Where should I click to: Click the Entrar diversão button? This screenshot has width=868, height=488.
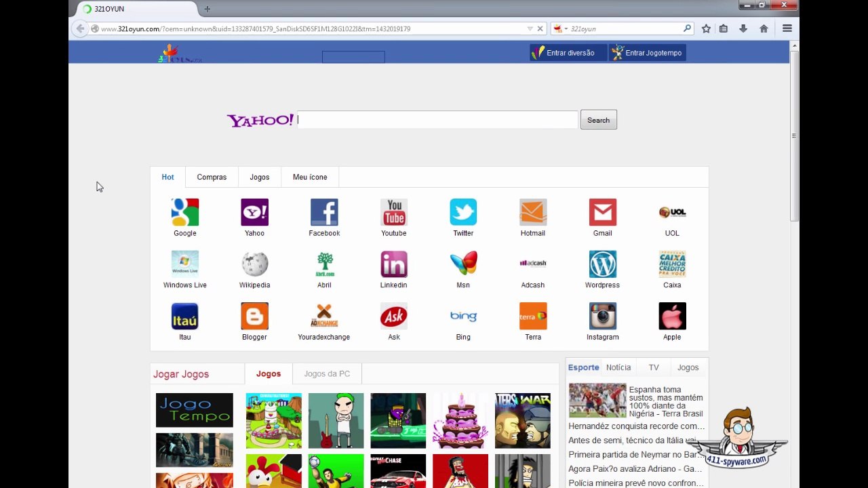568,53
